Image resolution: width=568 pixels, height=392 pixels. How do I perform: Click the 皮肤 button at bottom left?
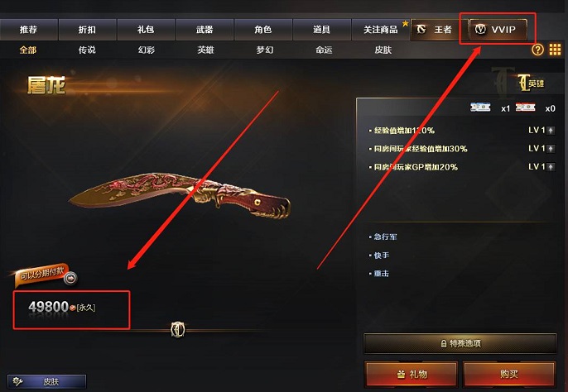(x=46, y=381)
